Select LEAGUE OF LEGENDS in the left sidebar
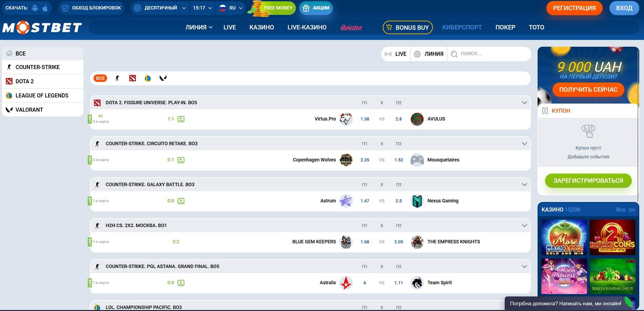The image size is (644, 311). tap(43, 95)
